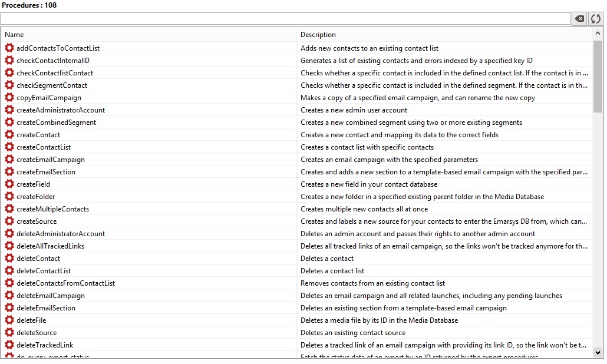Select the deleteContactList procedure
Image resolution: width=607 pixels, height=364 pixels.
pos(44,271)
